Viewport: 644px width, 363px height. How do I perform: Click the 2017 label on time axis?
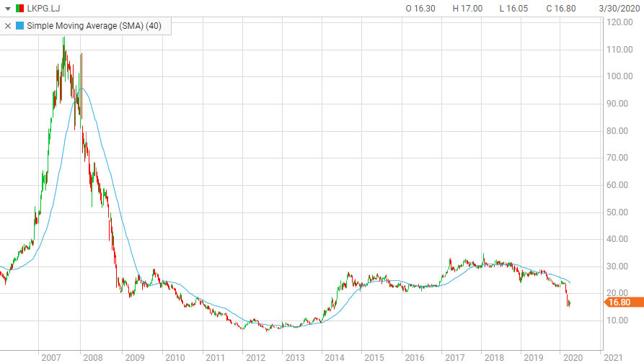454,357
